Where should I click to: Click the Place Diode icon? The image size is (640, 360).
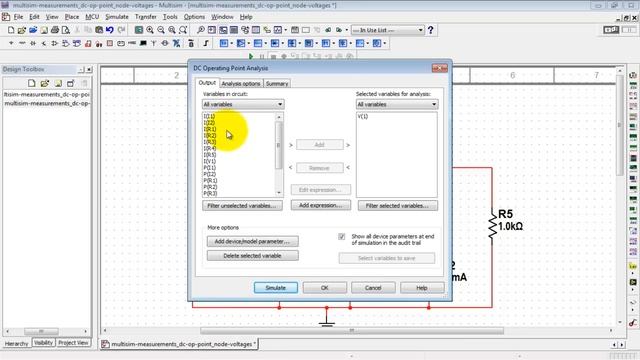pyautogui.click(x=33, y=43)
